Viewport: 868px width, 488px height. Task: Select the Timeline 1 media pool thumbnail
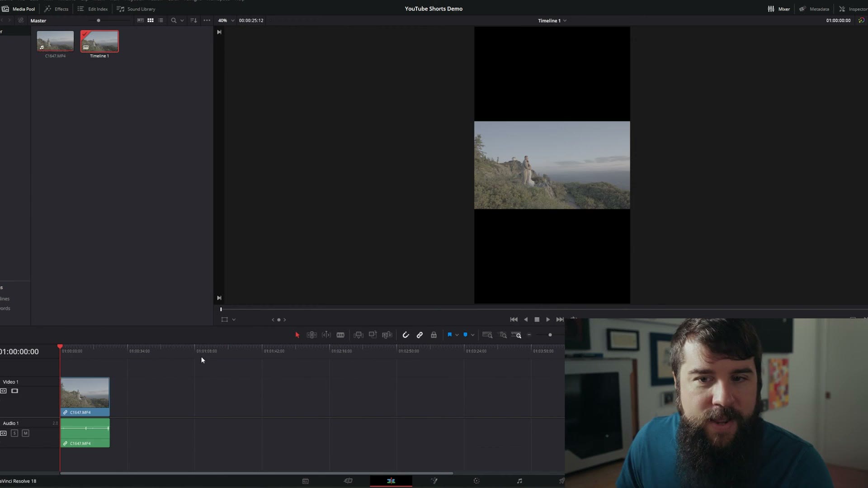click(99, 41)
